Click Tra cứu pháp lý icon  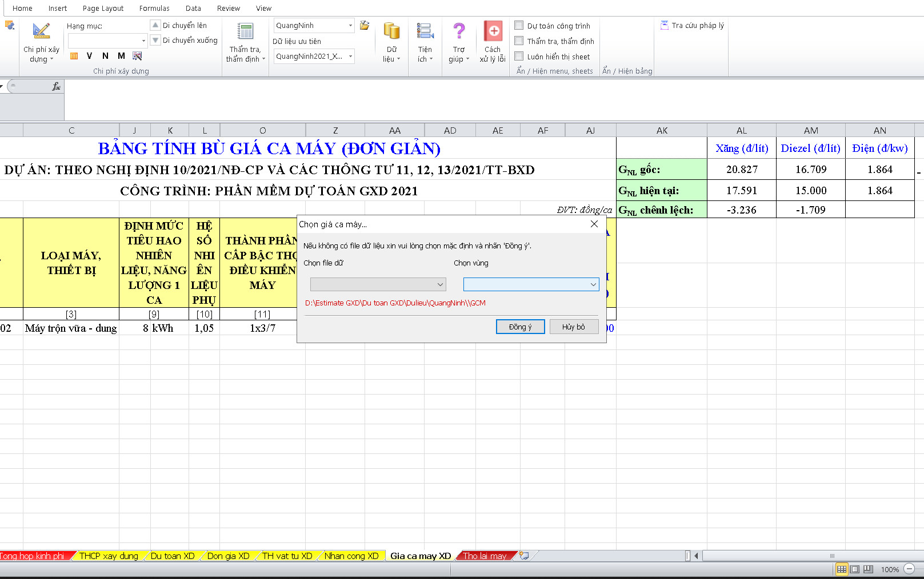point(665,25)
